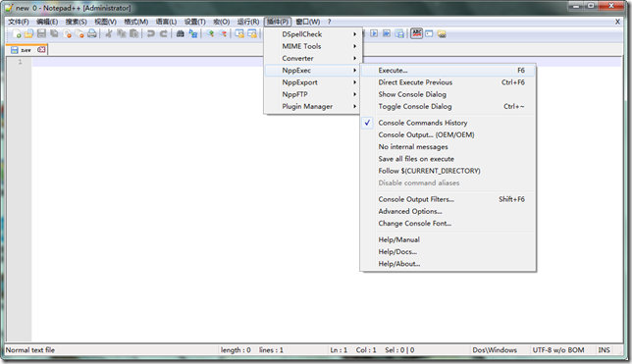
Task: Click the NppExec console window toolbar icon
Action: pos(429,34)
